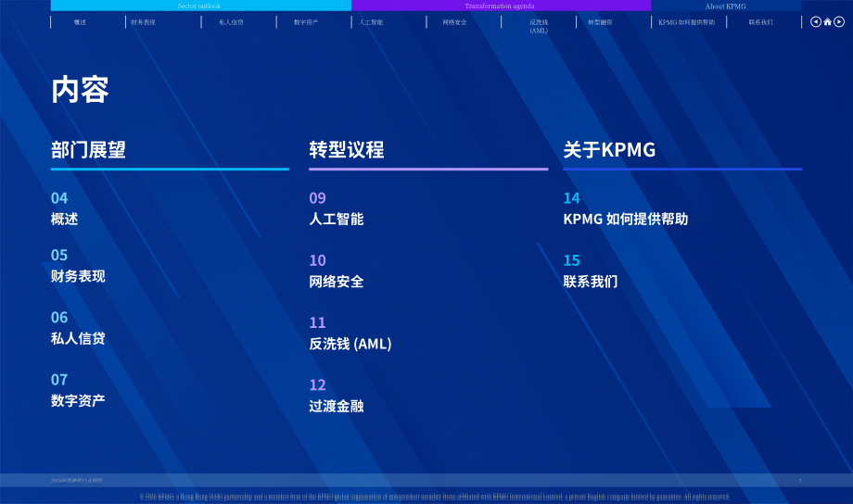Select 数字资产 in the top navigation bar

click(x=306, y=22)
